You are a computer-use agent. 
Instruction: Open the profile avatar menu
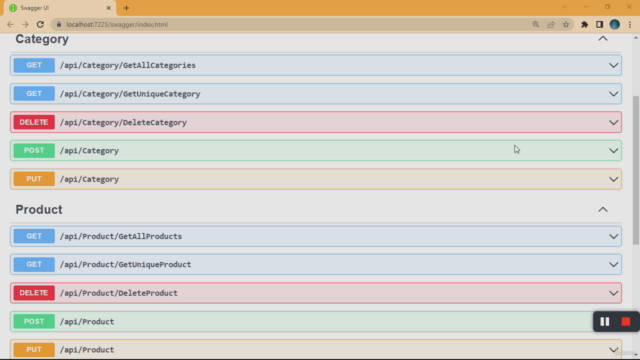(x=615, y=24)
